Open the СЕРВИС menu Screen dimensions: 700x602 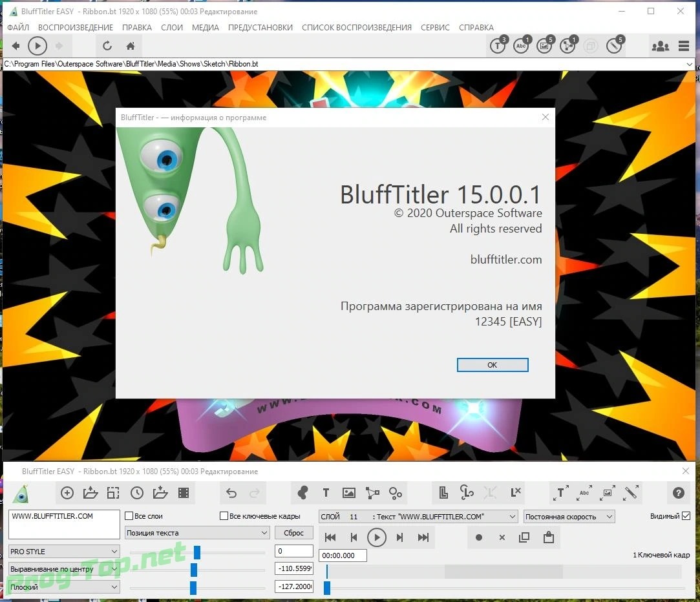(435, 27)
